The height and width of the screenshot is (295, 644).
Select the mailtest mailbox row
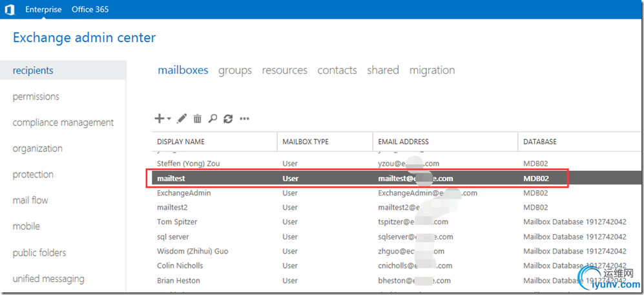pos(397,179)
